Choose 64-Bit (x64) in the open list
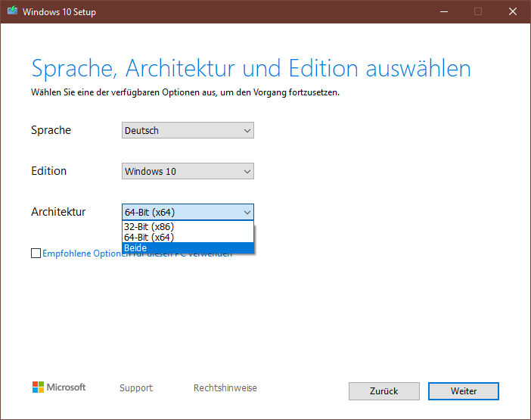Screen dimensions: 531x420 click(188, 237)
